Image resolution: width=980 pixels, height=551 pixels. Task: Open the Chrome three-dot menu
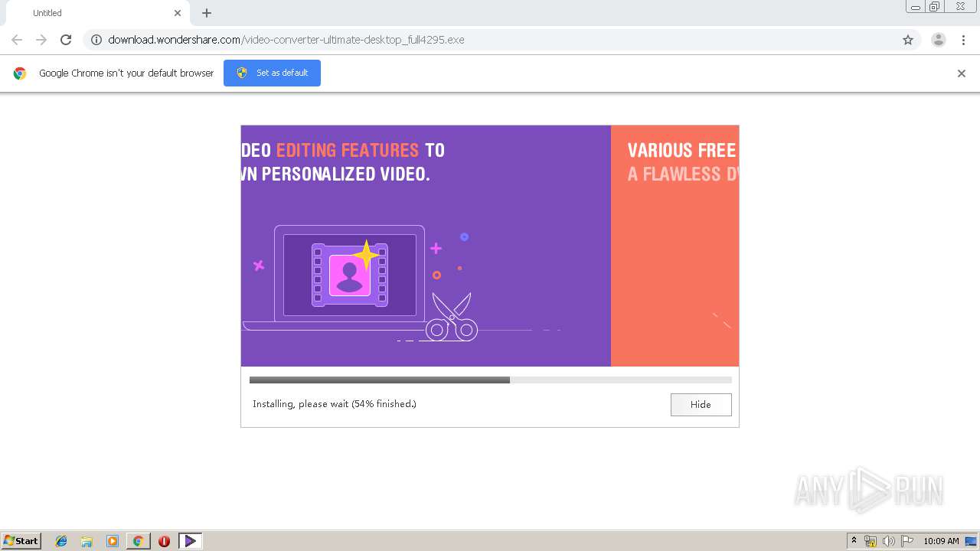coord(964,40)
